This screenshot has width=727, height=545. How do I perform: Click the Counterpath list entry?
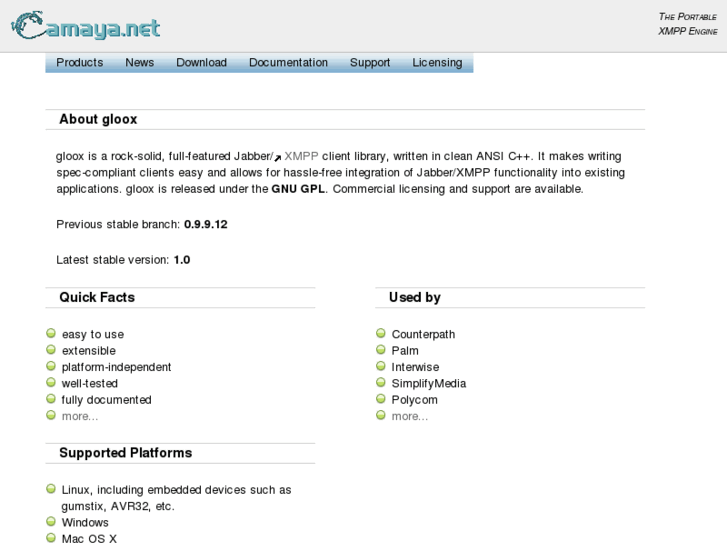click(423, 334)
